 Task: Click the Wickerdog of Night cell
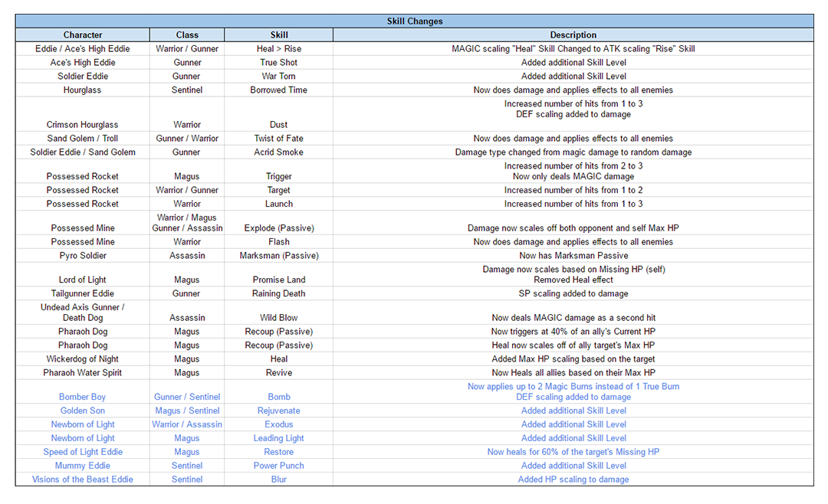pyautogui.click(x=83, y=359)
